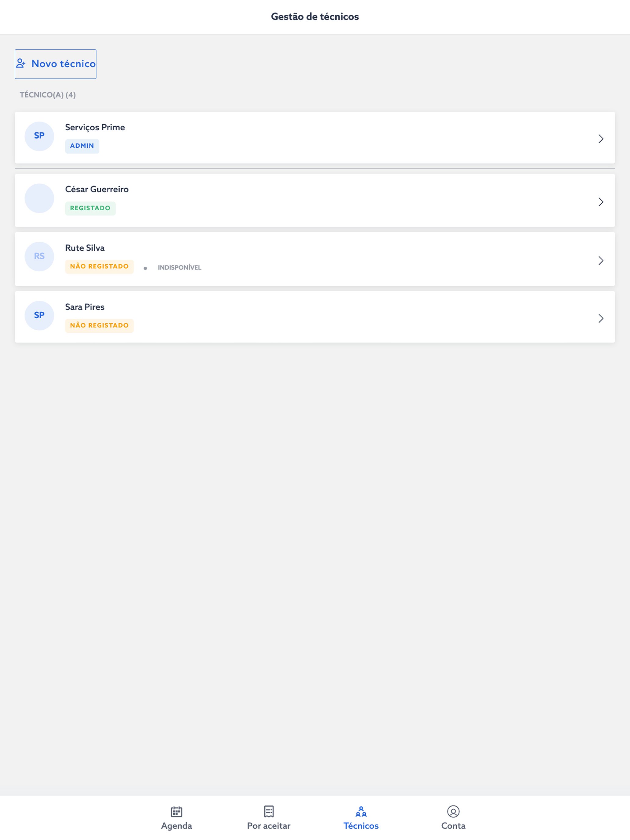Expand Serviços Prime row using its chevron
The height and width of the screenshot is (840, 630).
pos(601,139)
